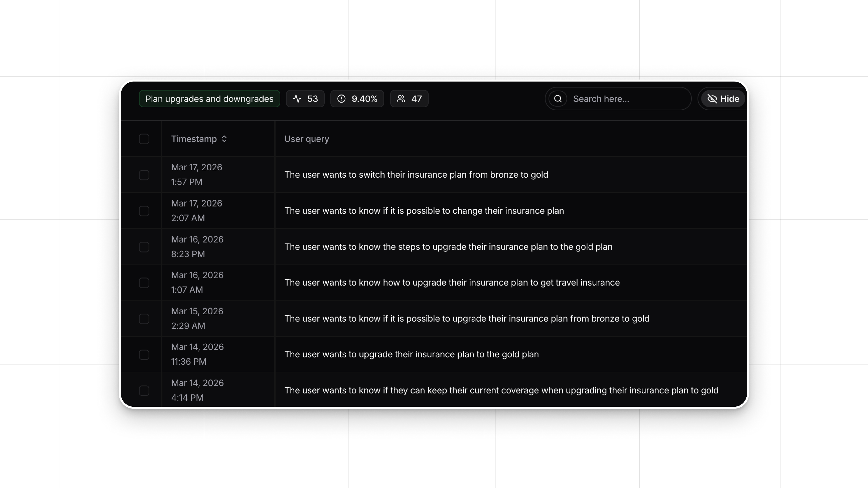Click the Plan upgrades and downgrades tag
The height and width of the screenshot is (488, 868).
[209, 99]
